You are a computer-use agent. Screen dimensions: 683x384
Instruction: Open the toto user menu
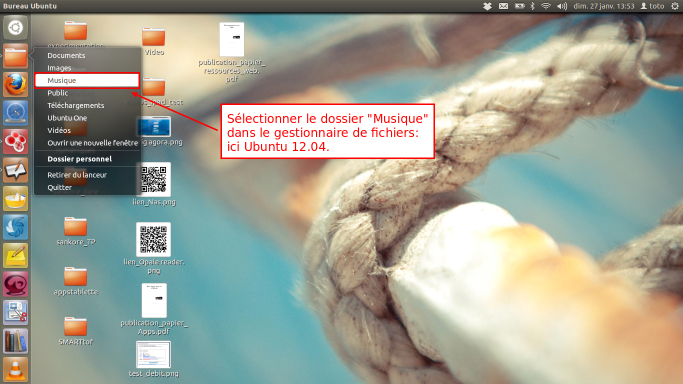pos(652,6)
